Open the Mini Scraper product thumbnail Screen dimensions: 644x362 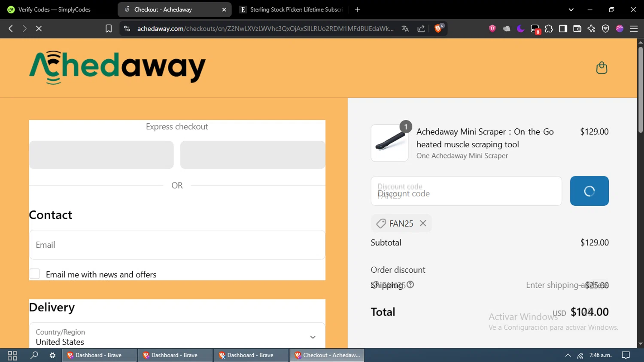pyautogui.click(x=389, y=143)
